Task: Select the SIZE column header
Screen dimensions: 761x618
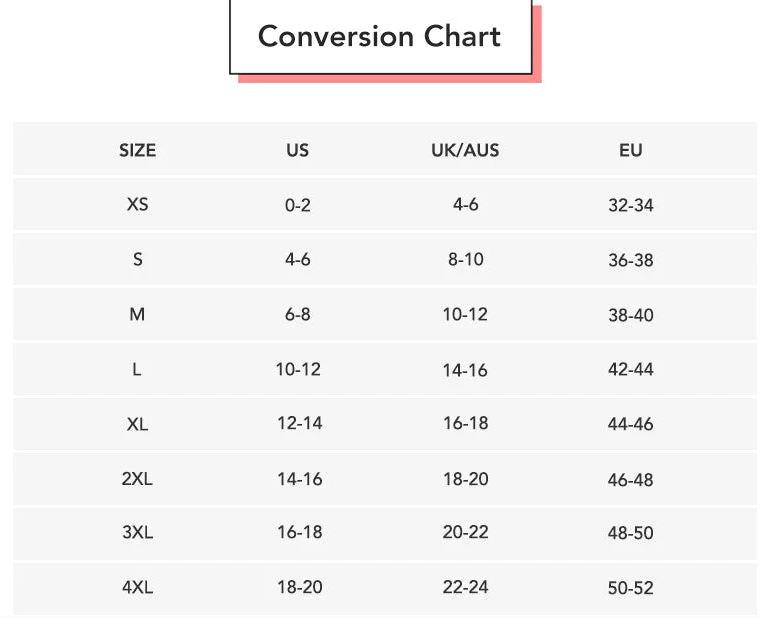Action: click(x=138, y=151)
